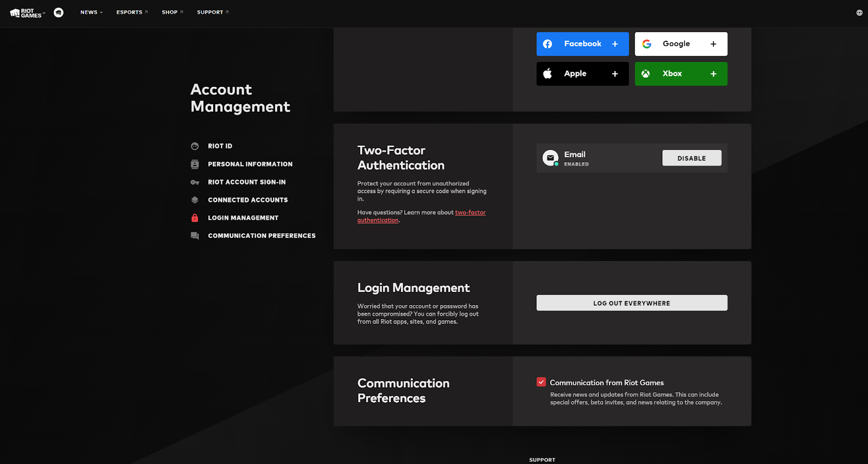The width and height of the screenshot is (868, 464).
Task: Open the language globe icon
Action: coord(859,12)
